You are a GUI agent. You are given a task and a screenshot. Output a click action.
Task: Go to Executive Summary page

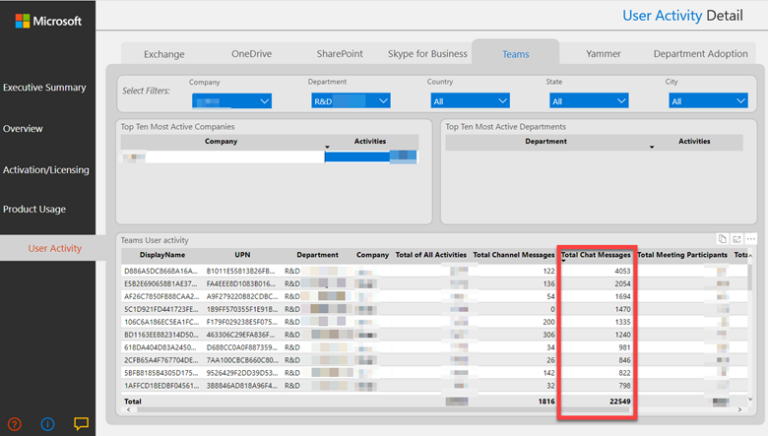pyautogui.click(x=44, y=87)
